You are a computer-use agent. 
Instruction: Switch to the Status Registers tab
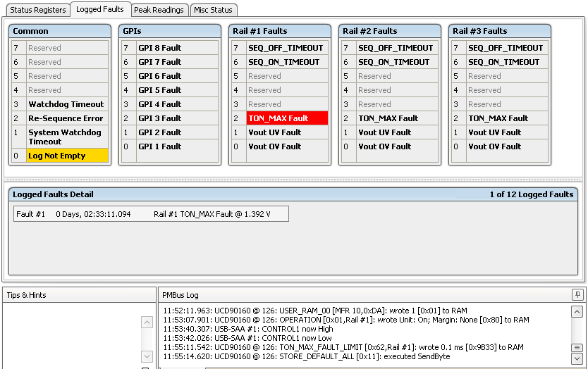pos(38,10)
